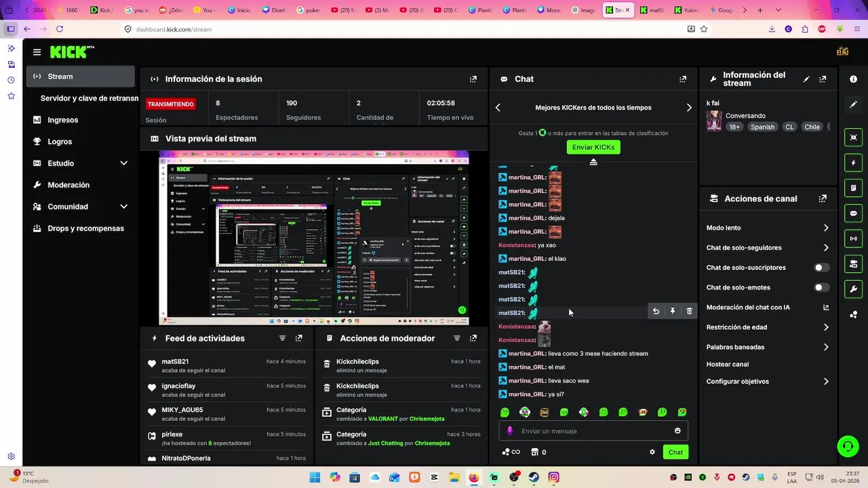Open Chat de solo-seguidores options
The height and width of the screenshot is (488, 868).
pos(768,248)
